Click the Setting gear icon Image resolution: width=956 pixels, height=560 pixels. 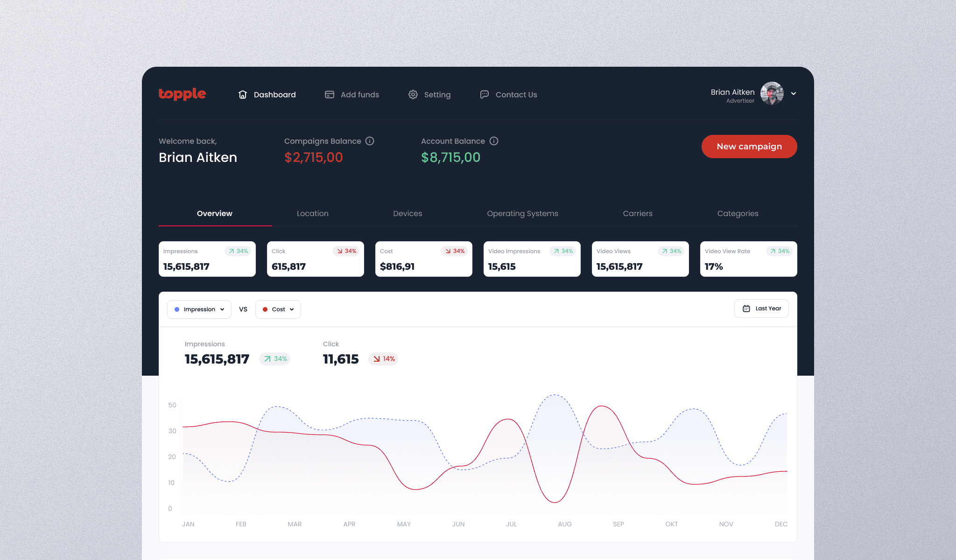click(413, 95)
